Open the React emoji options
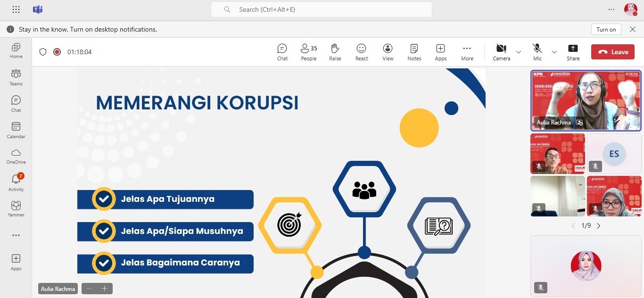 [x=361, y=52]
